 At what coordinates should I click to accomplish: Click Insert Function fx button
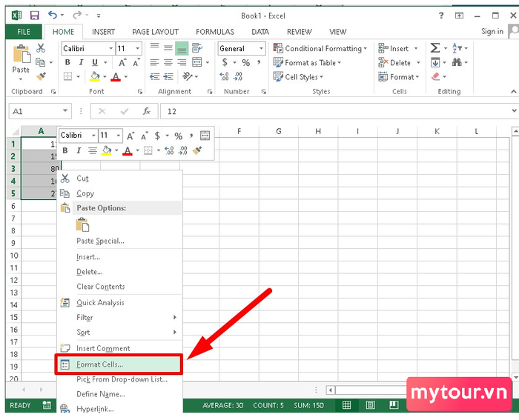click(147, 111)
